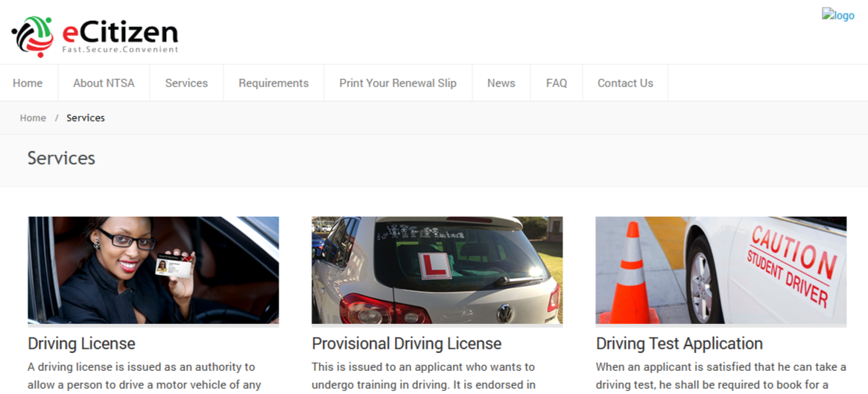Select the Provisional Driving License heading
Screen dimensions: 868x394
406,343
